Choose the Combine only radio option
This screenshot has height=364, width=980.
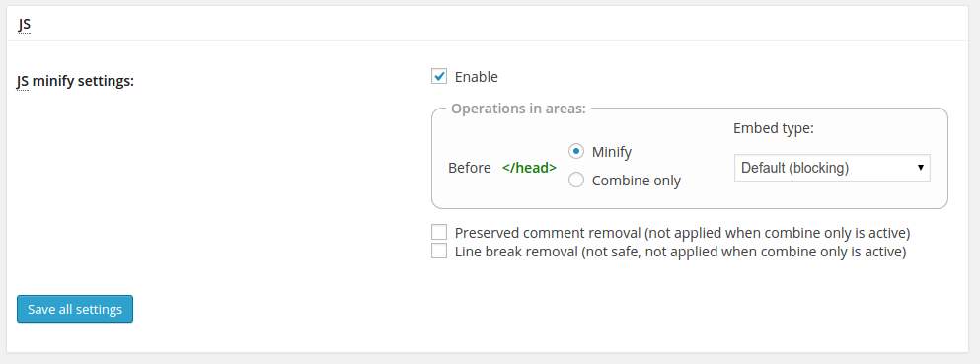tap(576, 180)
